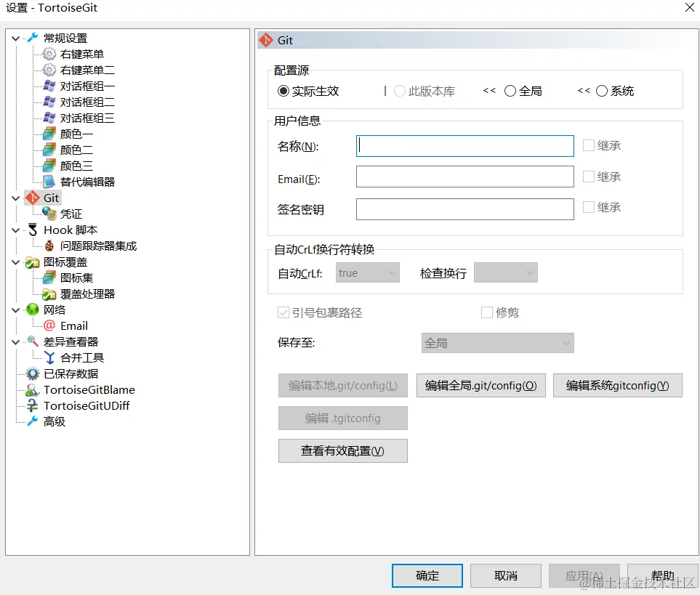Click 编辑系统gitconfig button
The width and height of the screenshot is (700, 595).
click(x=617, y=385)
